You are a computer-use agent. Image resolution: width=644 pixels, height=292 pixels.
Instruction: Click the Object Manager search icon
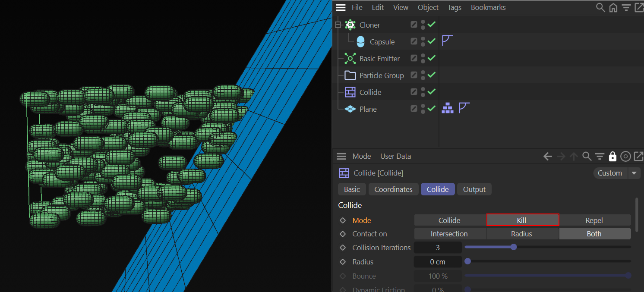click(600, 7)
